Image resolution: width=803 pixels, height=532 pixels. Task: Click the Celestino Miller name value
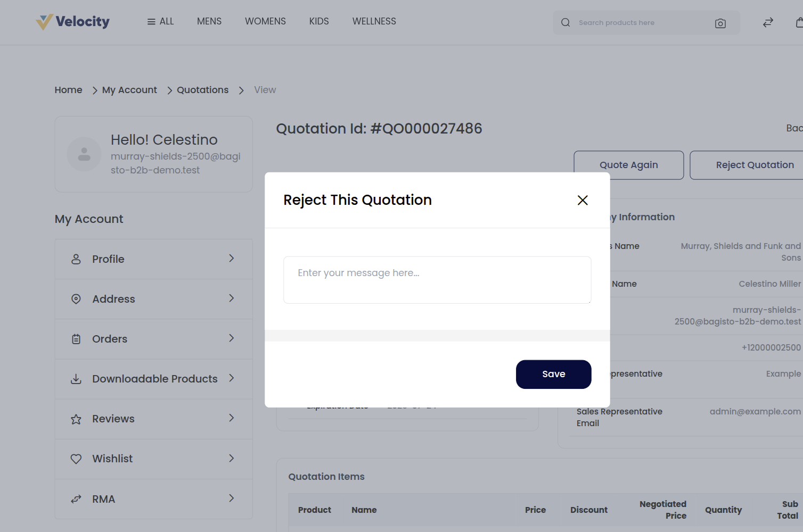click(770, 284)
